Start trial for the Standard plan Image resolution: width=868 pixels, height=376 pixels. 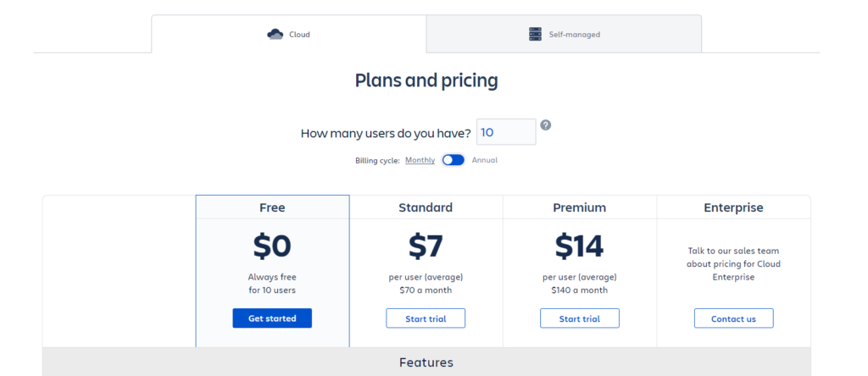pos(426,318)
